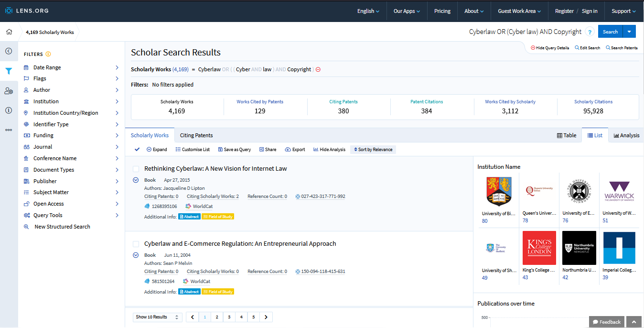Open the Rethinking Cyberlaw title link
The image size is (644, 328).
pyautogui.click(x=215, y=169)
